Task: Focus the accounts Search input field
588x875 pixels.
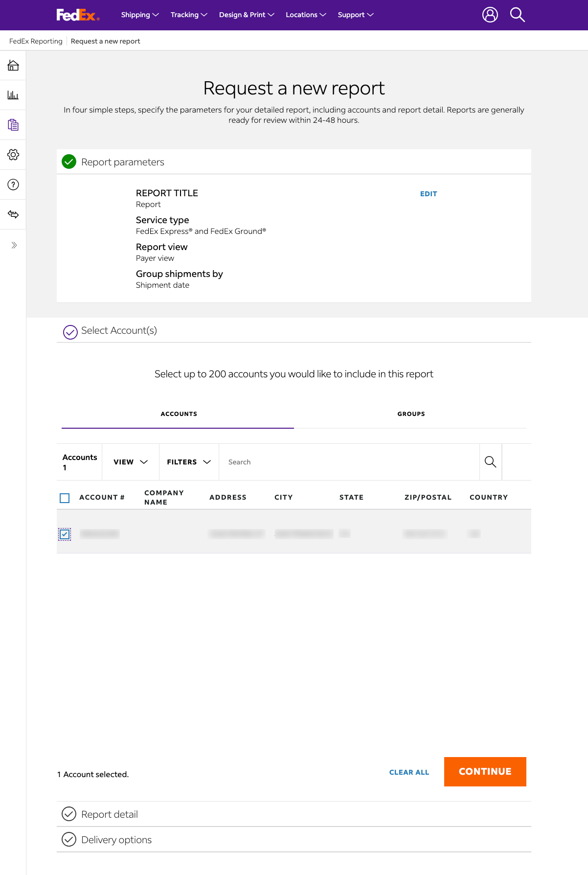Action: tap(349, 462)
